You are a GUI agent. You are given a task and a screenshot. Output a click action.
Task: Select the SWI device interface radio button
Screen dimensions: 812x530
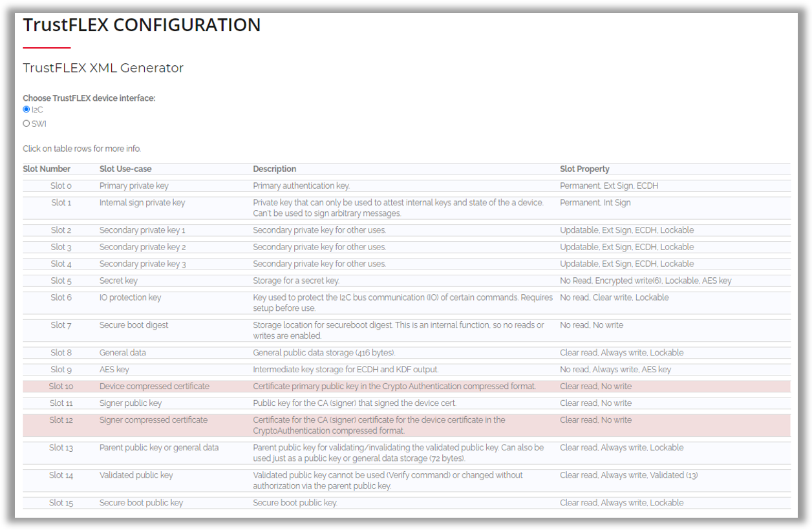point(27,123)
